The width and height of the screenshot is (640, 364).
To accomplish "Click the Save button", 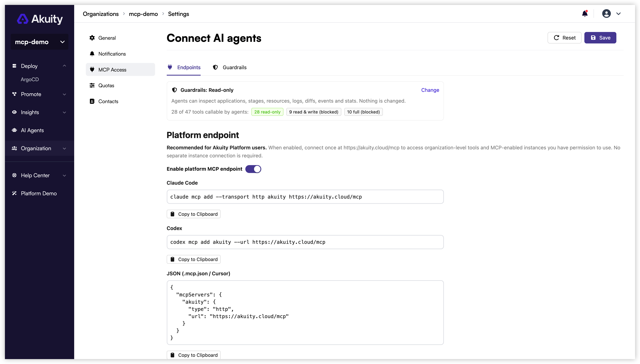I will tap(600, 38).
